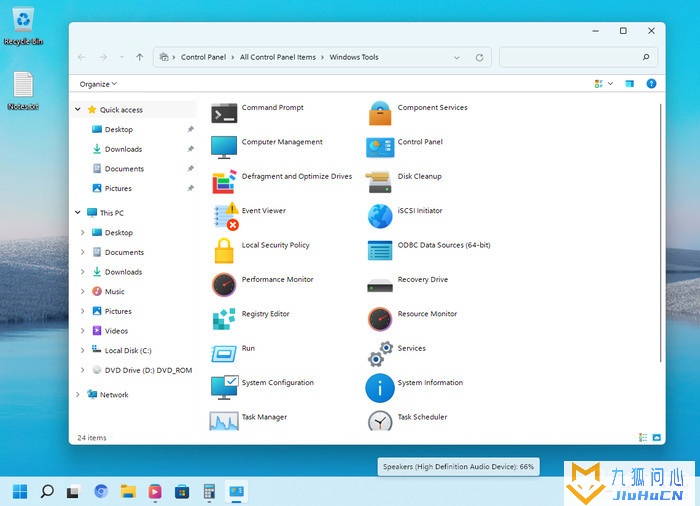Expand Desktop under This PC
Viewport: 700px width, 506px height.
pos(82,232)
